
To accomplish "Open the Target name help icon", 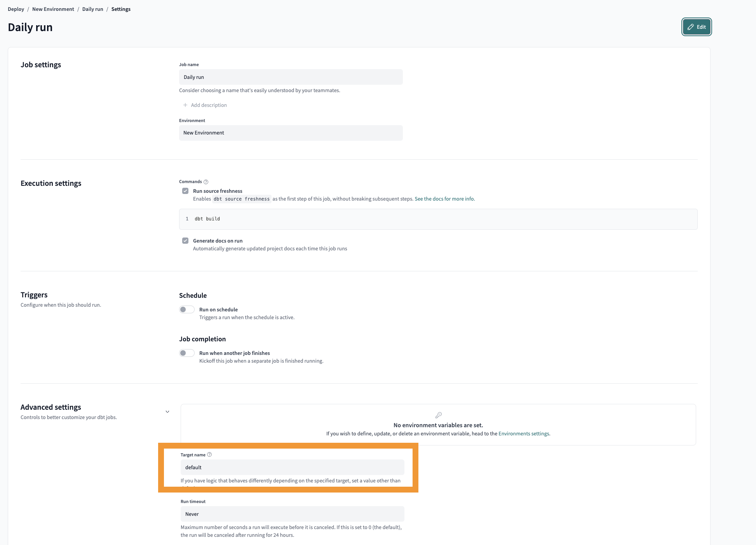I will click(x=209, y=454).
